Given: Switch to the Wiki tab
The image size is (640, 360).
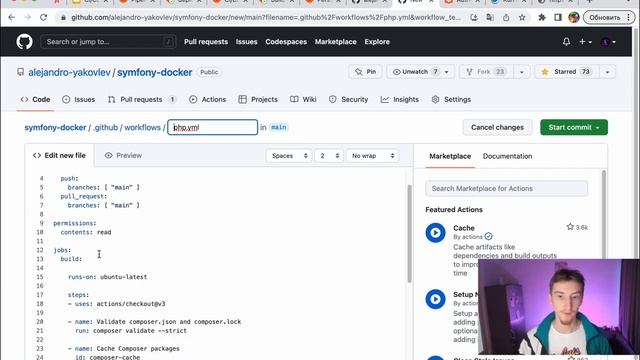Looking at the screenshot, I should pos(303,100).
